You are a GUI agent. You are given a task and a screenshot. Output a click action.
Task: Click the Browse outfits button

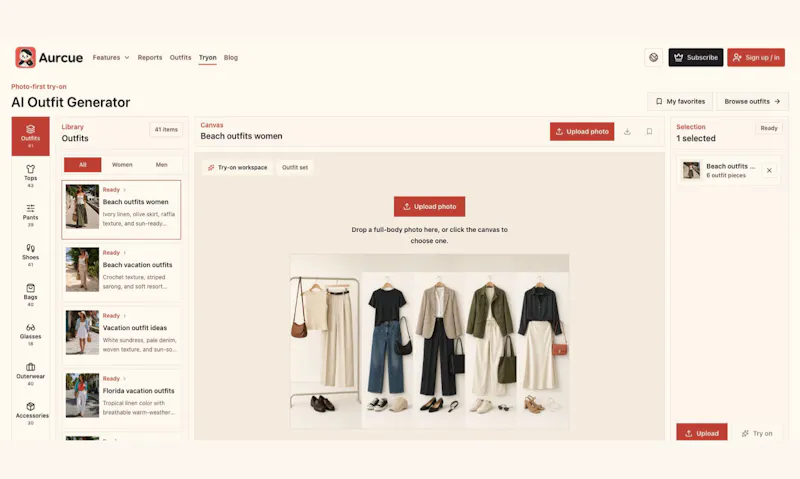click(753, 102)
